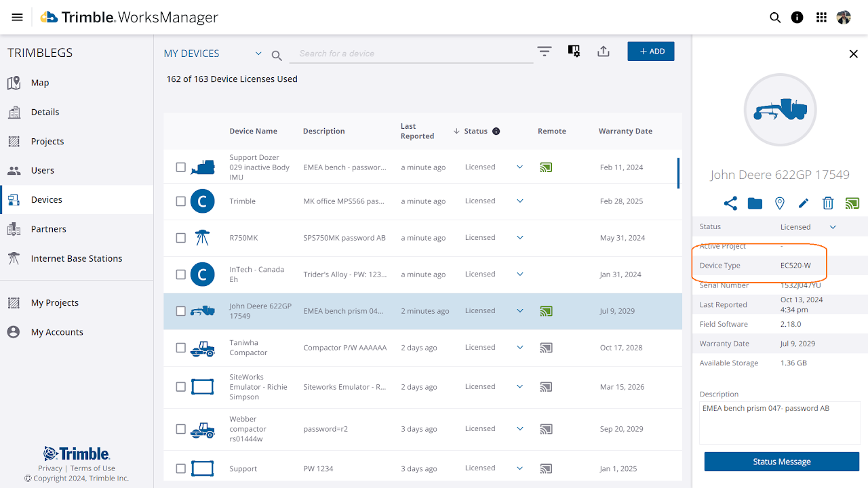Expand the MY DEVICES dropdown

tap(258, 54)
